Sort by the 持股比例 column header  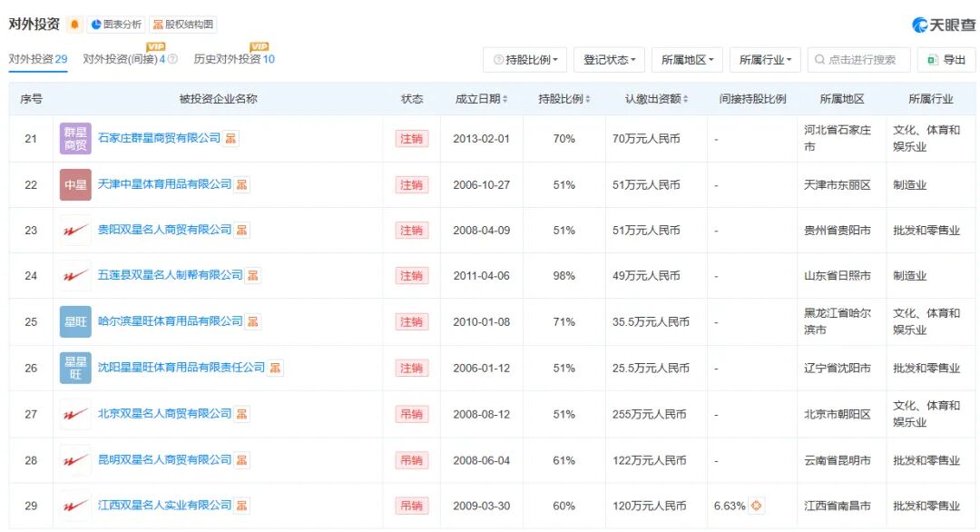tap(563, 99)
